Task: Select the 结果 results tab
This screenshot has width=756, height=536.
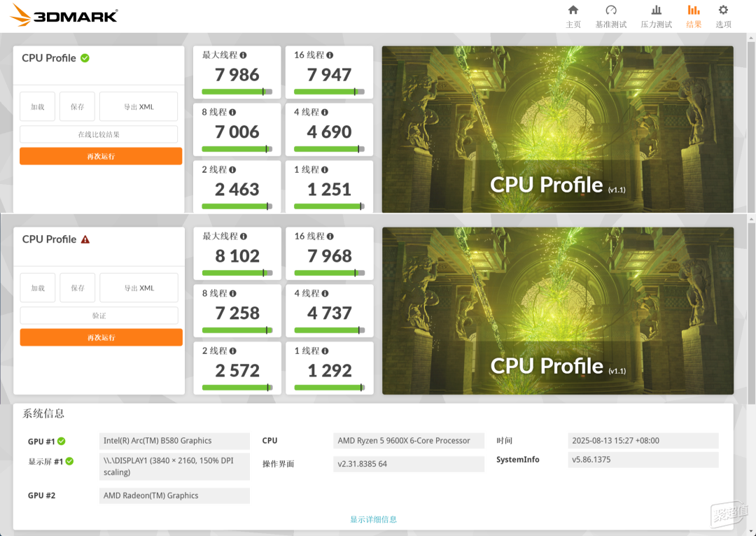Action: click(694, 17)
